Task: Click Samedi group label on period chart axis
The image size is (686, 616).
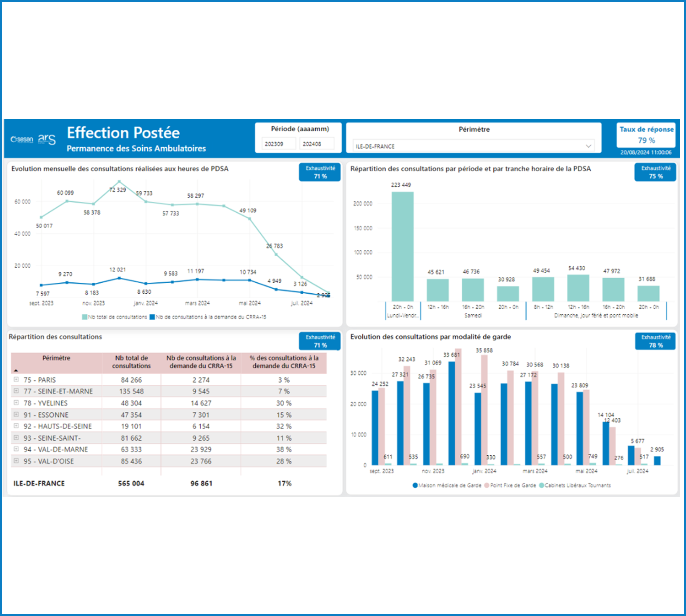Action: 473,316
